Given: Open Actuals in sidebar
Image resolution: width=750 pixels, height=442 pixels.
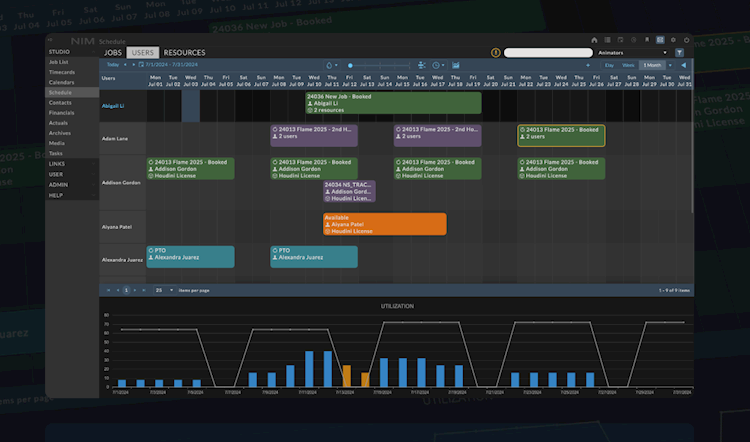Looking at the screenshot, I should coord(58,123).
